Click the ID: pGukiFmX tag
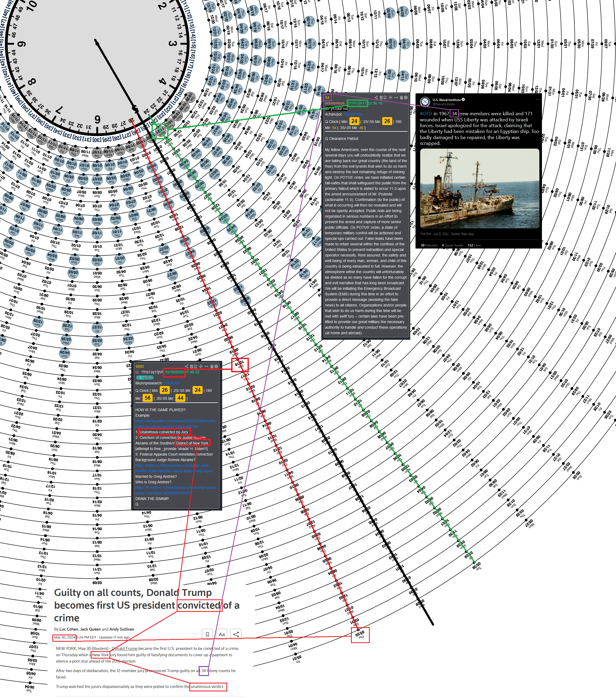The image size is (616, 698). click(x=336, y=109)
